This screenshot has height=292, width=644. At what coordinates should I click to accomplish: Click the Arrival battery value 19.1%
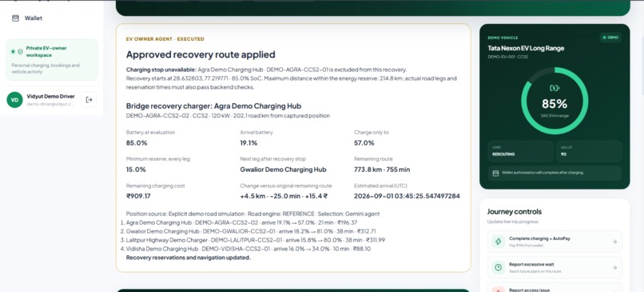pyautogui.click(x=248, y=143)
